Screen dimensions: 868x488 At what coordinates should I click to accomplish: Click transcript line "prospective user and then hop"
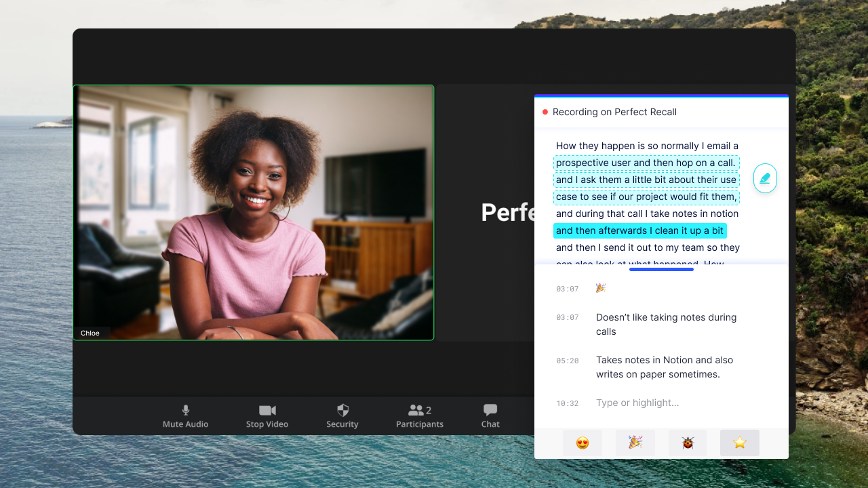tap(645, 163)
